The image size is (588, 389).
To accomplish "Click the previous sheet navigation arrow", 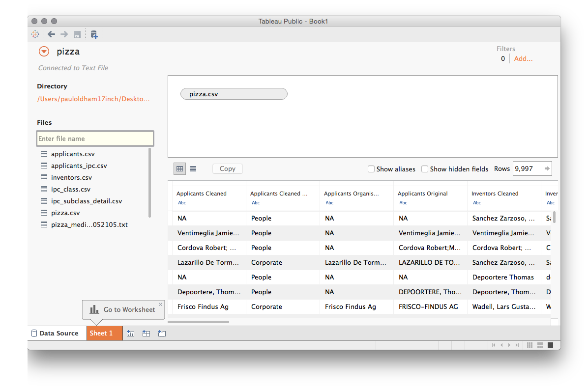I will (501, 345).
